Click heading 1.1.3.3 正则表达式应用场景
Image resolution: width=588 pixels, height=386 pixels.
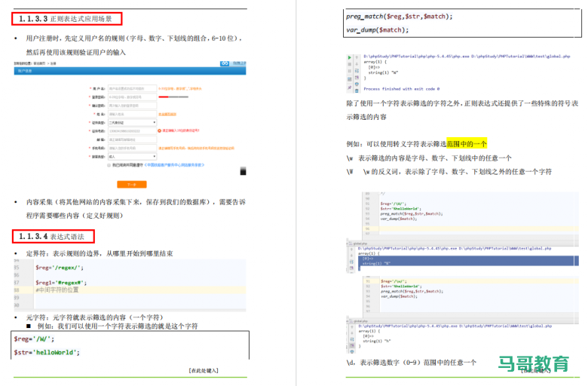coord(69,17)
